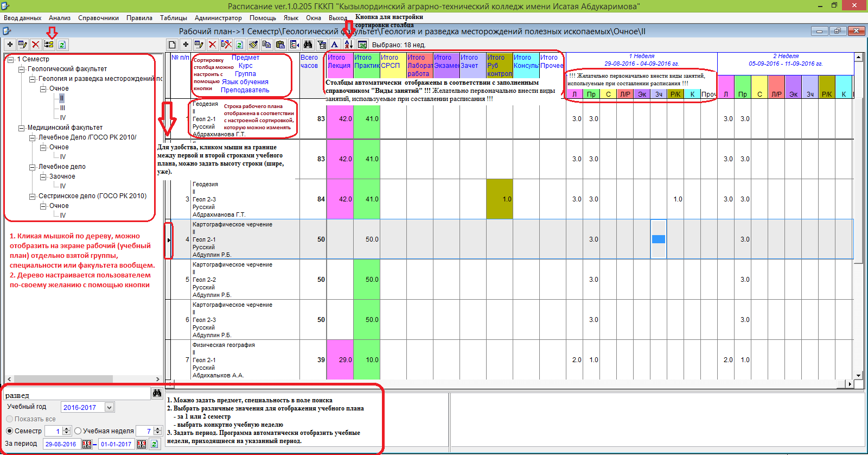Collapse the Лечебное Дело /ГОСО РК 2010/ node
Image resolution: width=868 pixels, height=455 pixels.
(x=33, y=137)
